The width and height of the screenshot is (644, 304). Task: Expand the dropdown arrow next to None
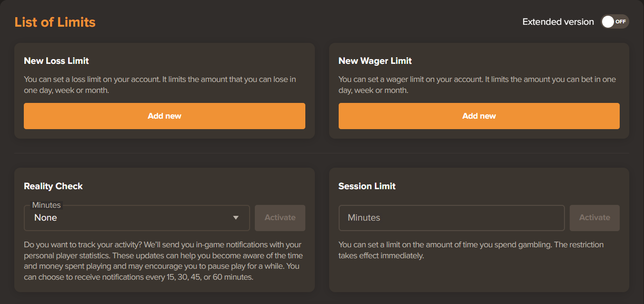[235, 218]
